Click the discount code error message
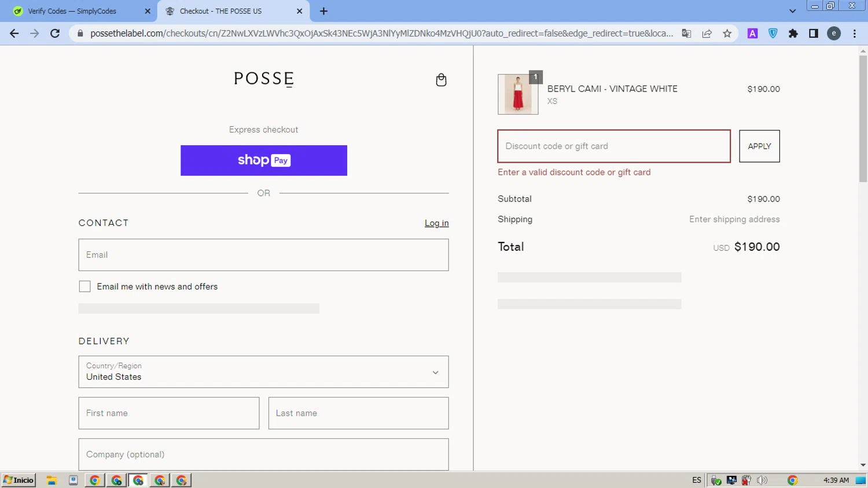The width and height of the screenshot is (868, 488). click(574, 172)
